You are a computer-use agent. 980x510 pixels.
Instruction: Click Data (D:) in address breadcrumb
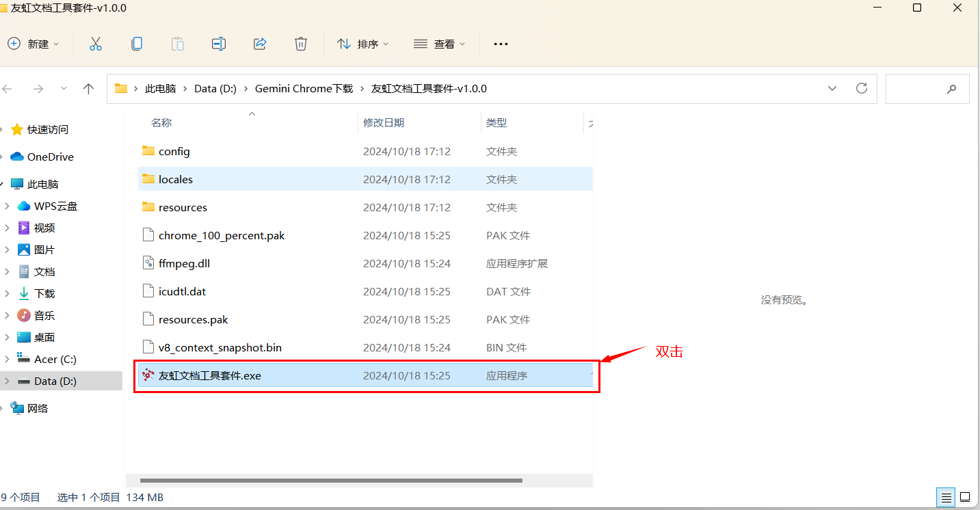coord(215,88)
